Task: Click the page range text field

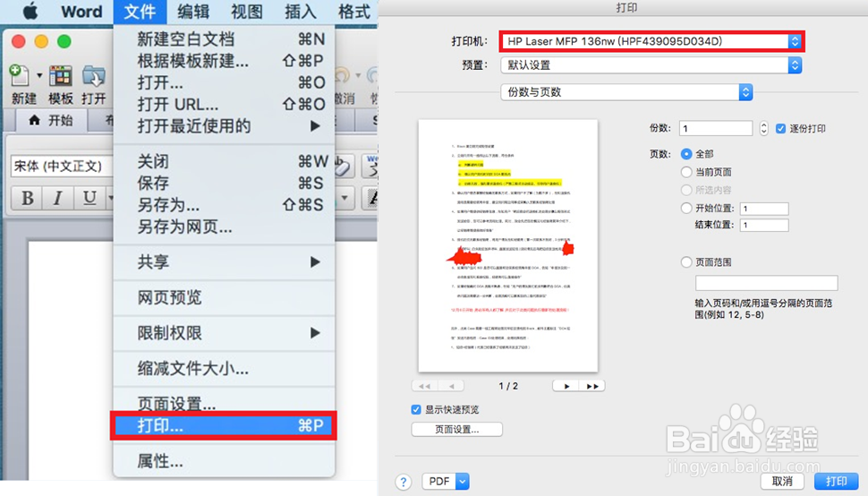Action: point(767,283)
